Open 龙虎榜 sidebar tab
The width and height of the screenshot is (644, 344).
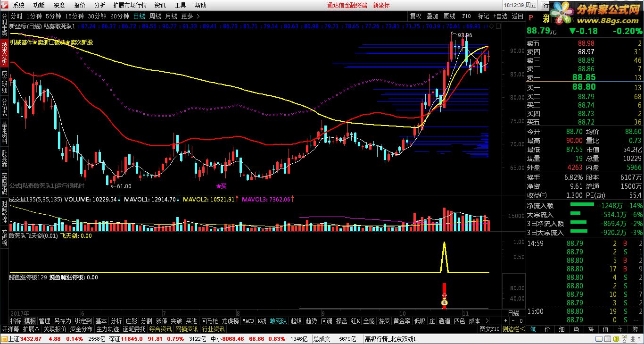[4, 238]
